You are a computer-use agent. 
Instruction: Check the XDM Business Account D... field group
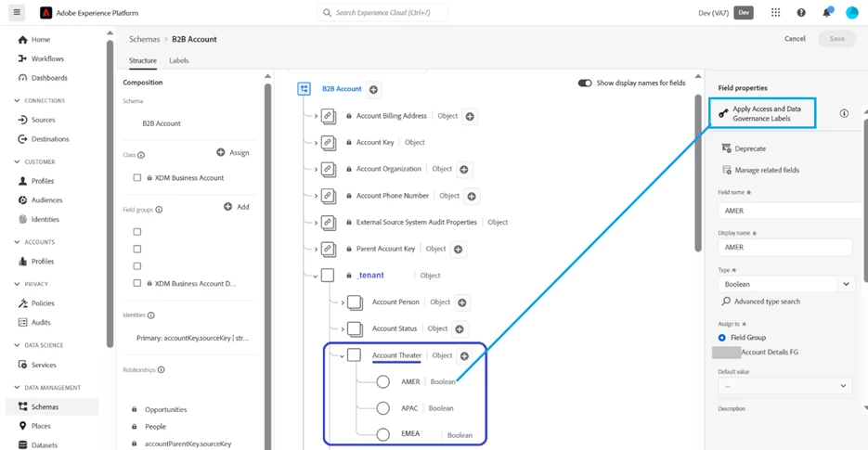(137, 283)
